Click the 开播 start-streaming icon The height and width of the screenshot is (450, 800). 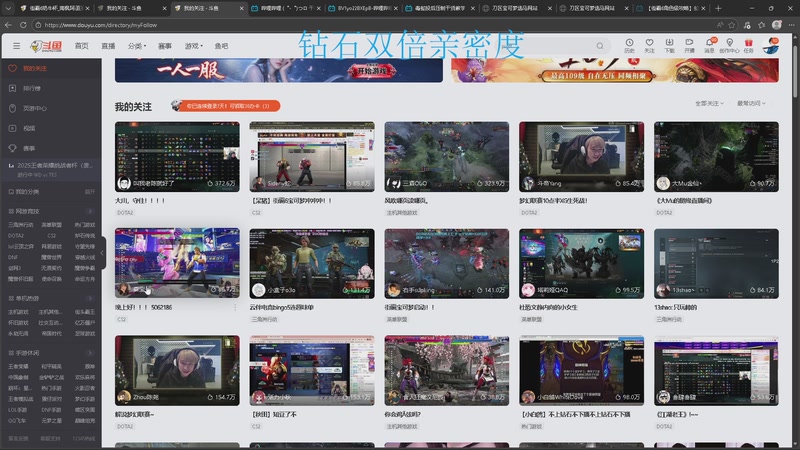689,45
